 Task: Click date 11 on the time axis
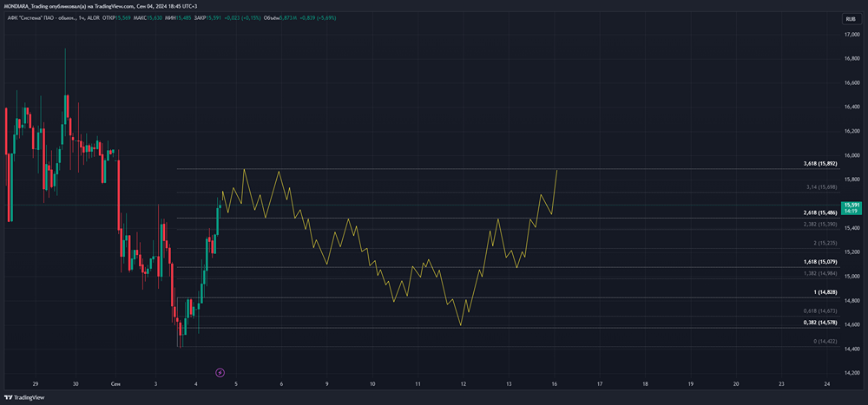[x=418, y=384]
